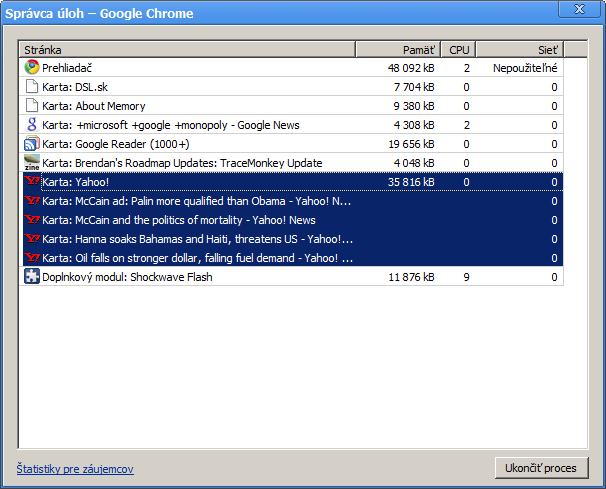Sort by the Pamäť column header
The image size is (606, 489).
click(x=398, y=50)
